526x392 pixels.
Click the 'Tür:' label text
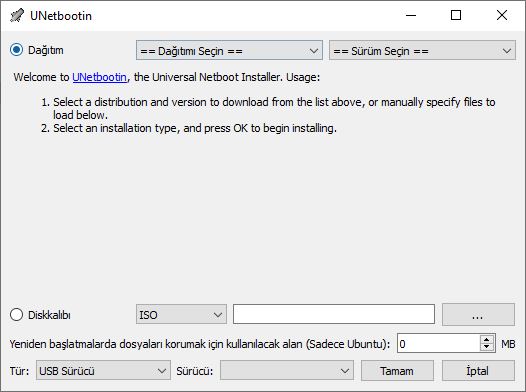[x=19, y=371]
